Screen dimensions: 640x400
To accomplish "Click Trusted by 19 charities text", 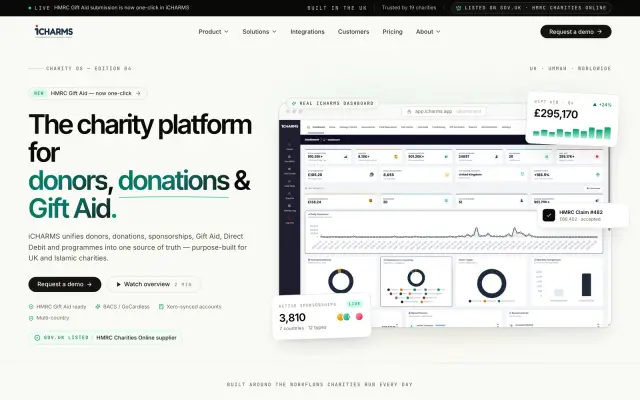I will coord(409,8).
